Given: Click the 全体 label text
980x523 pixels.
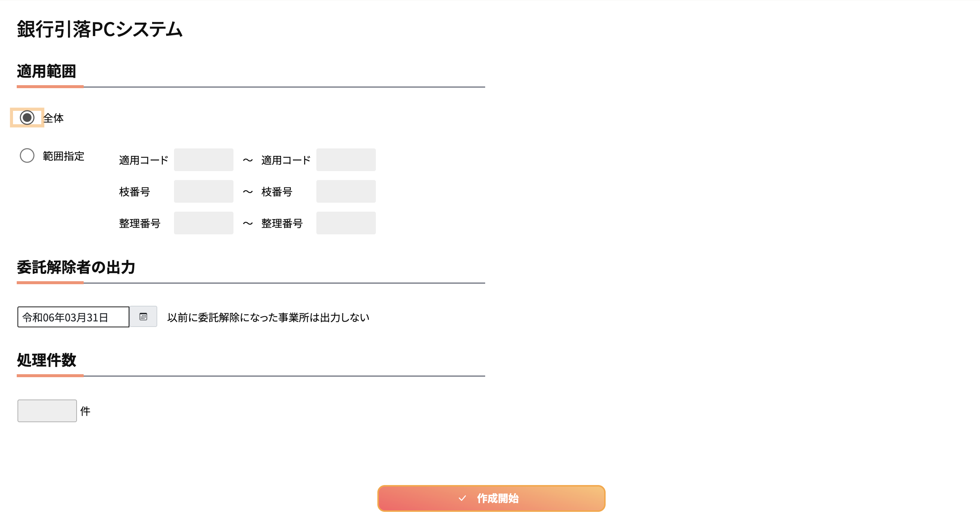Looking at the screenshot, I should coord(53,118).
